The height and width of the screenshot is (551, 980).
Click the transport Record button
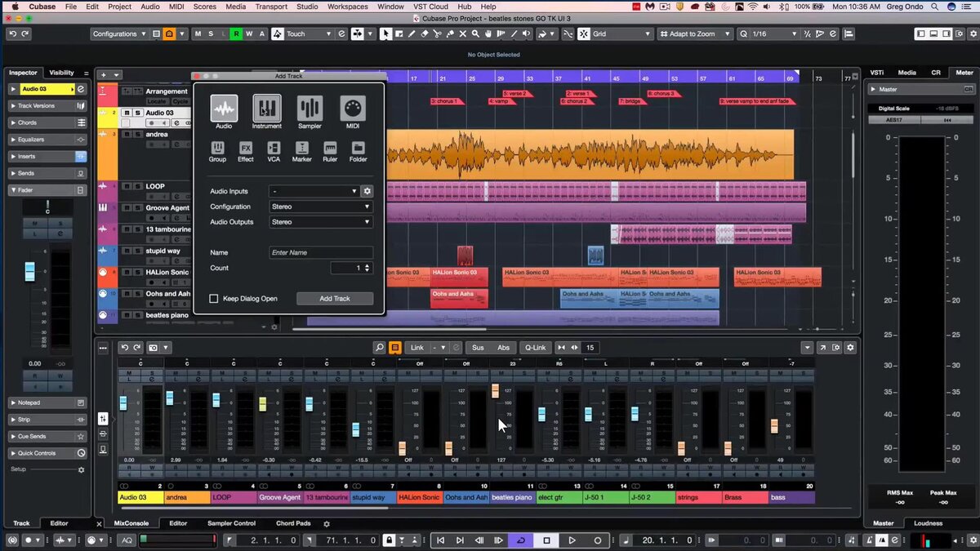597,540
